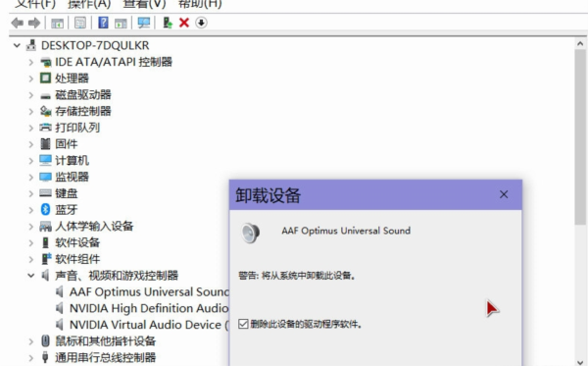The image size is (588, 366).
Task: Click the action pane toolbar icon
Action: pyautogui.click(x=121, y=24)
